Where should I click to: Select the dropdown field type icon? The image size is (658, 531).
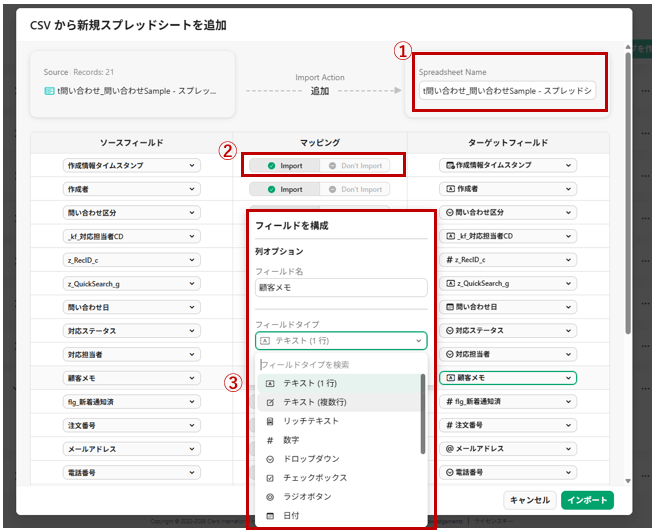(x=271, y=459)
